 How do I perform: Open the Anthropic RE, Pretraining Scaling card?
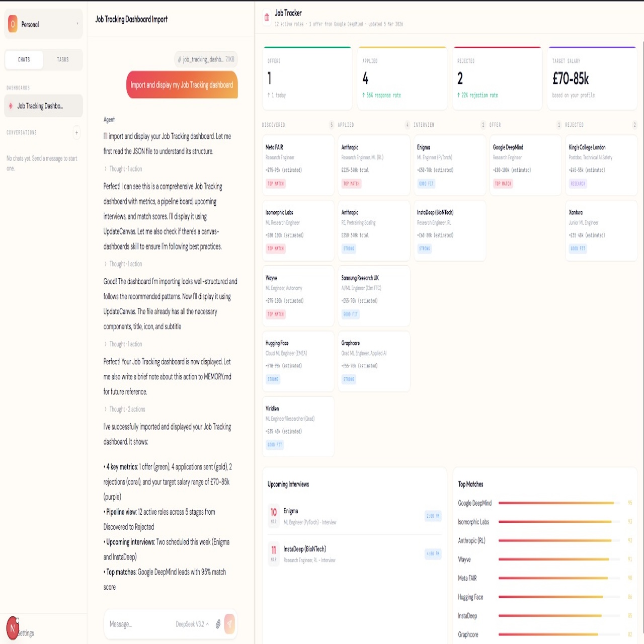tap(374, 230)
